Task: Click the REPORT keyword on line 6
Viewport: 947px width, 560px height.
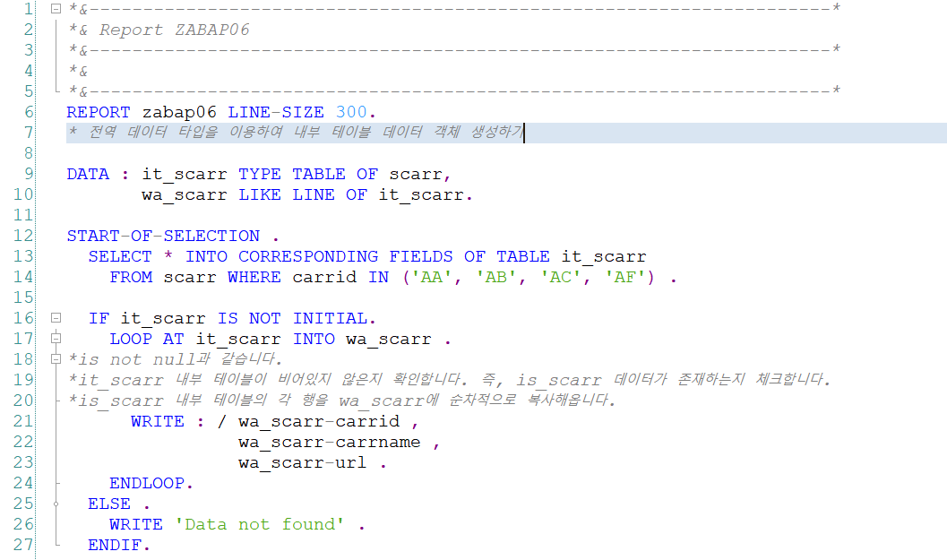Action: point(98,112)
